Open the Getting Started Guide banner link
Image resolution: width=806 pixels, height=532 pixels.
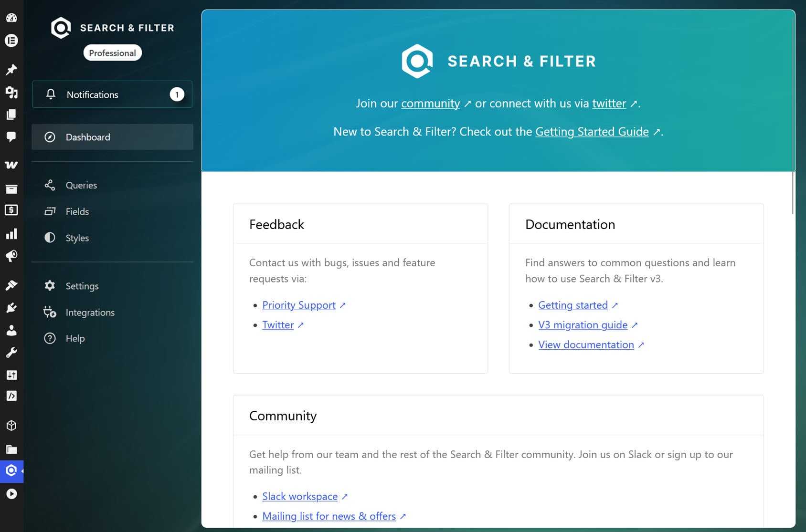pyautogui.click(x=592, y=132)
